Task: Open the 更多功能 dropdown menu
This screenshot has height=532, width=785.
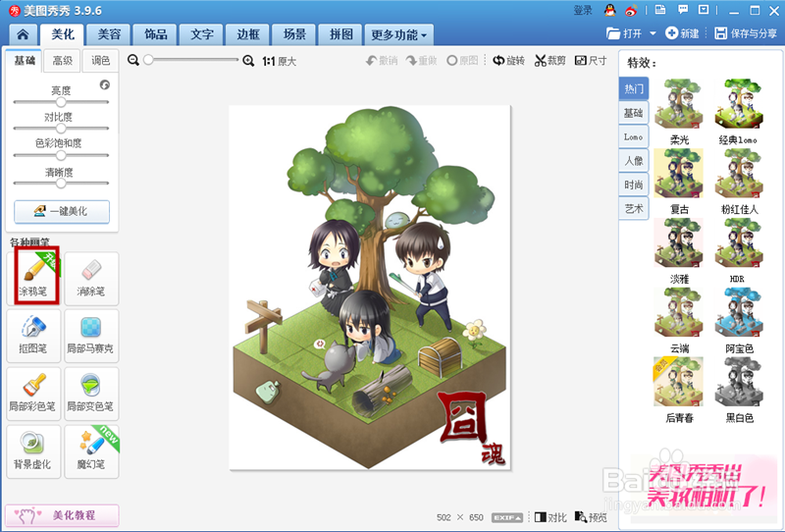Action: click(x=398, y=34)
